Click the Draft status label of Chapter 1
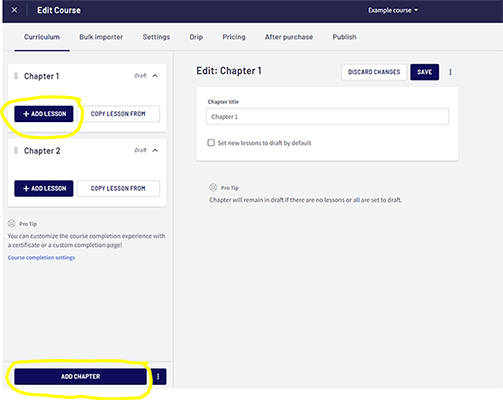The height and width of the screenshot is (400, 503). (x=140, y=76)
